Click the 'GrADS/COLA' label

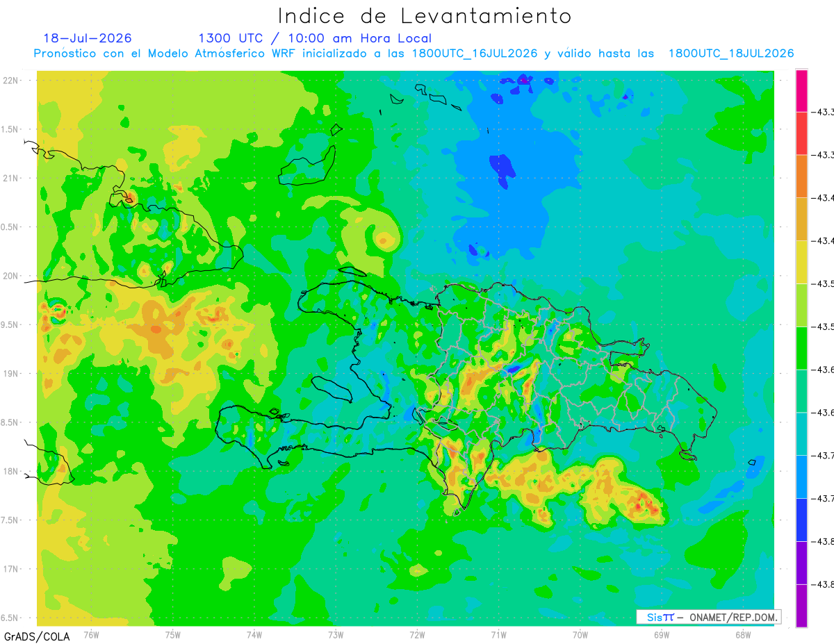tap(36, 636)
